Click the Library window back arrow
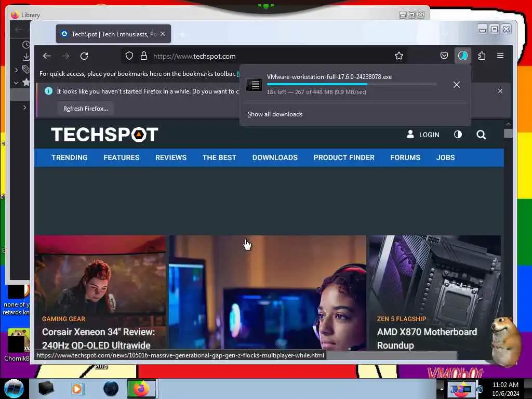The height and width of the screenshot is (399, 532). 19,30
